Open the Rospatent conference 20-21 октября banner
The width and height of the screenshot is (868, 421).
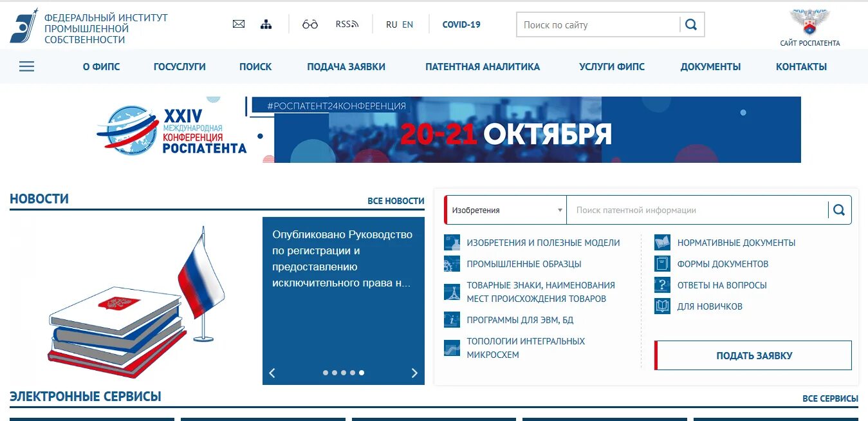tap(448, 129)
